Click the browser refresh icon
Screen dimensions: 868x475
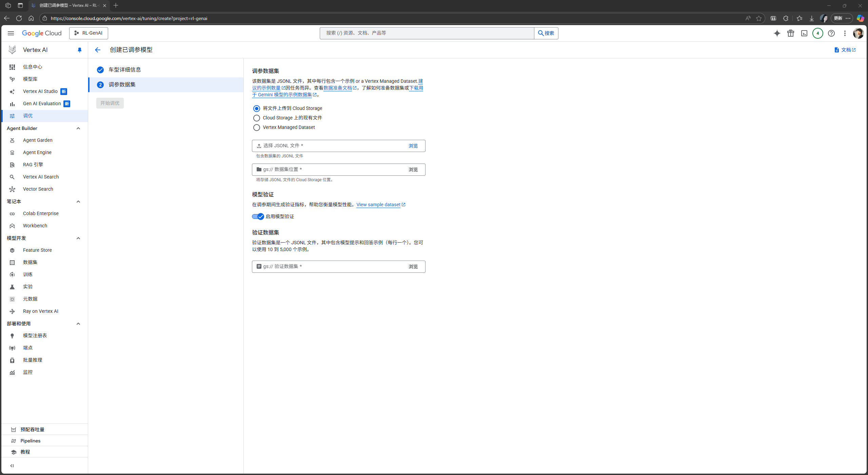[x=19, y=18]
